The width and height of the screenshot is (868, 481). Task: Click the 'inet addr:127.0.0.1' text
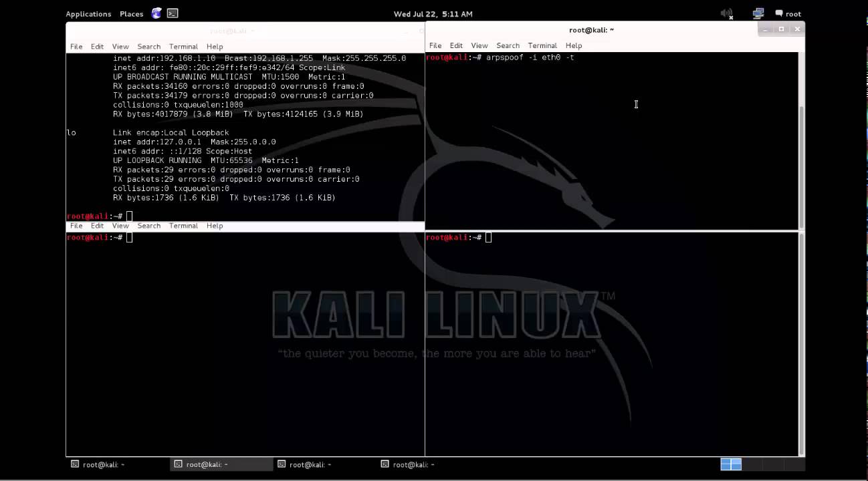point(157,142)
